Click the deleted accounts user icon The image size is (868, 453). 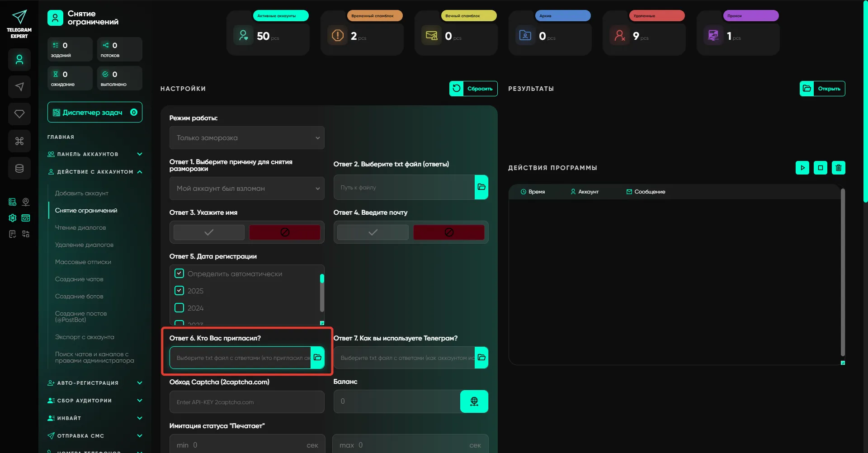pyautogui.click(x=619, y=35)
